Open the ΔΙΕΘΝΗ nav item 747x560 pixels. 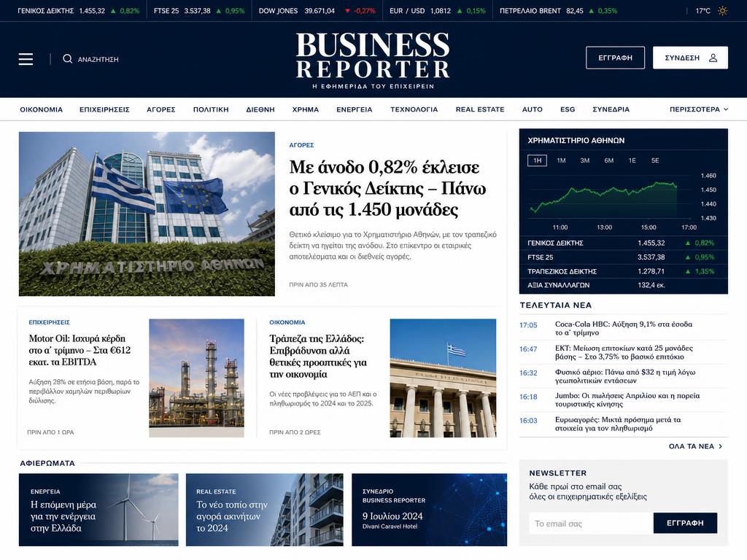pos(260,109)
